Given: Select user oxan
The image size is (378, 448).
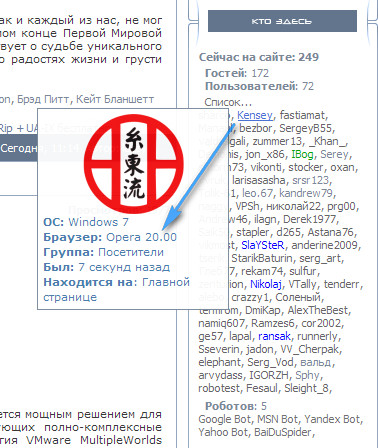Looking at the screenshot, I should [x=342, y=167].
